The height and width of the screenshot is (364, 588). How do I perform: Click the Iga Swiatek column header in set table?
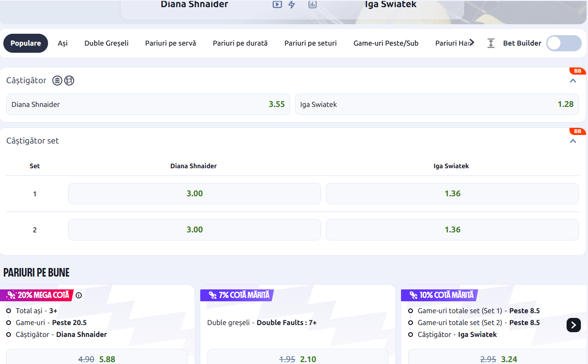[x=451, y=166]
